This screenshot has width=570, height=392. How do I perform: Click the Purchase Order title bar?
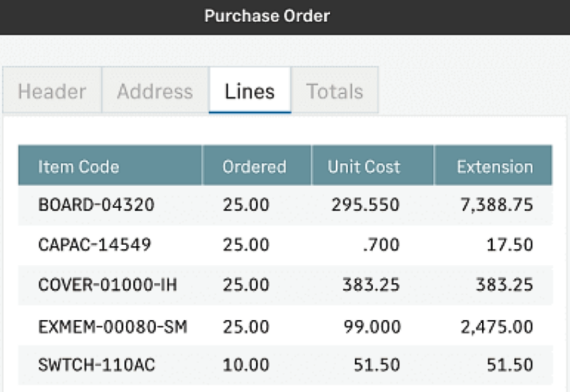(x=285, y=17)
